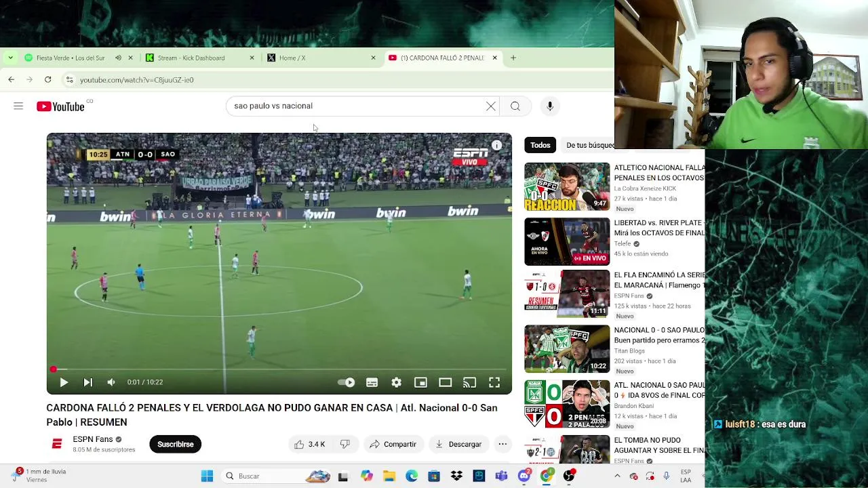Click the Compartir button
Screen dimensions: 868x488
pos(393,444)
